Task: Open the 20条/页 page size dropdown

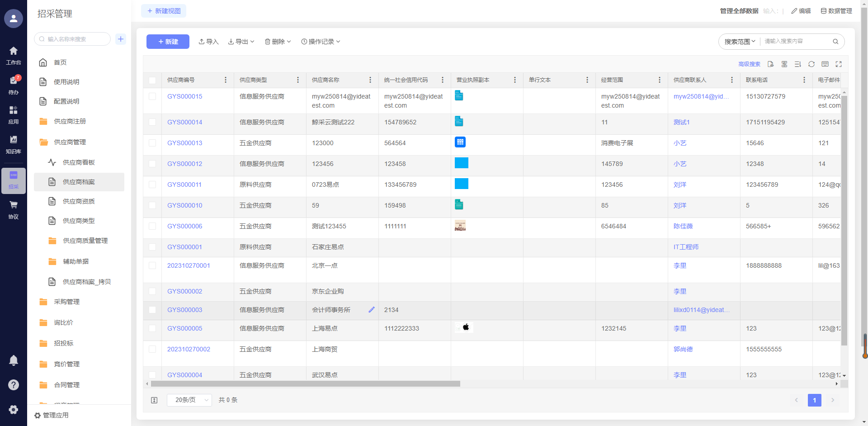Action: point(189,400)
